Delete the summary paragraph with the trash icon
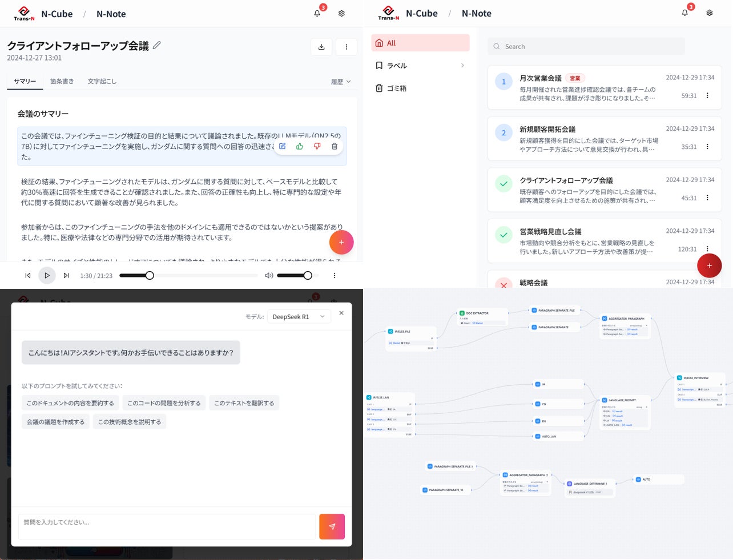 coord(335,146)
